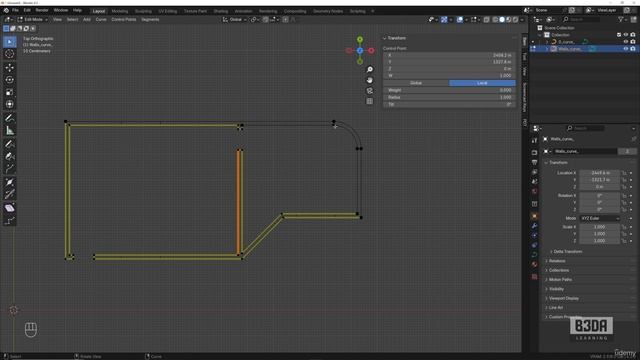Open the Segments menu

pos(150,20)
